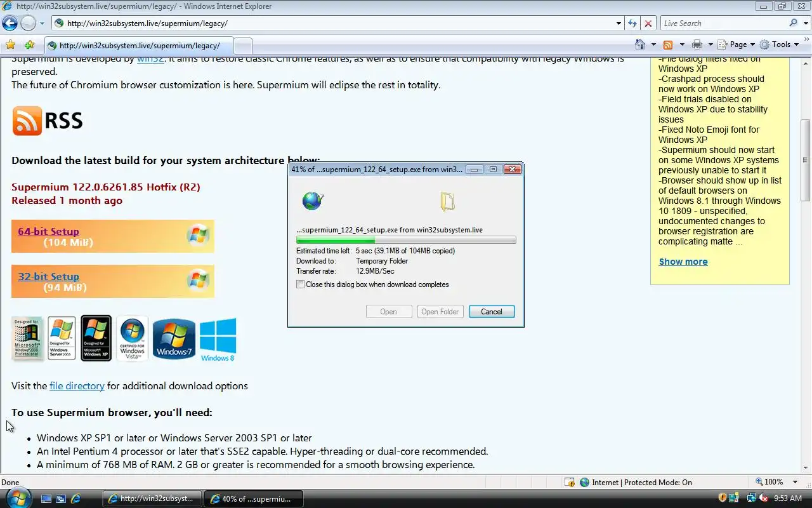Screen dimensions: 812x508
Task: Click the Internet zone globe status icon
Action: pos(584,482)
